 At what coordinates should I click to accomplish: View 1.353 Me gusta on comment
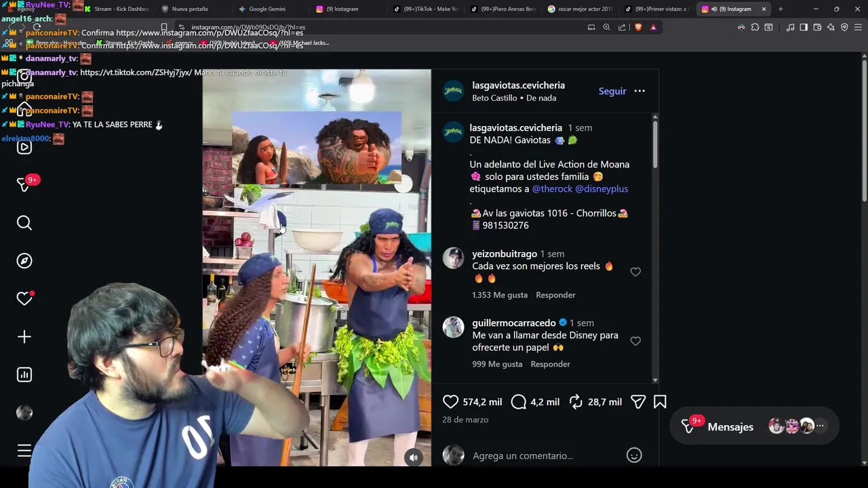pyautogui.click(x=500, y=295)
